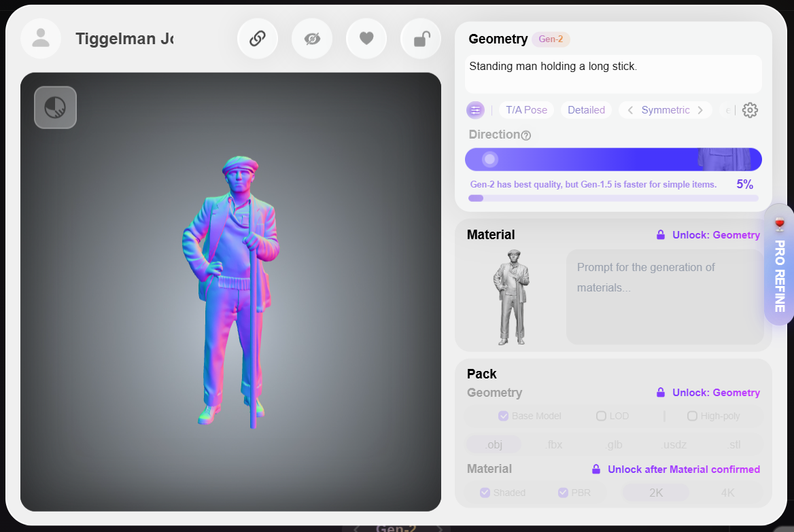Copy the model share link icon
The height and width of the screenshot is (532, 794).
pos(258,38)
